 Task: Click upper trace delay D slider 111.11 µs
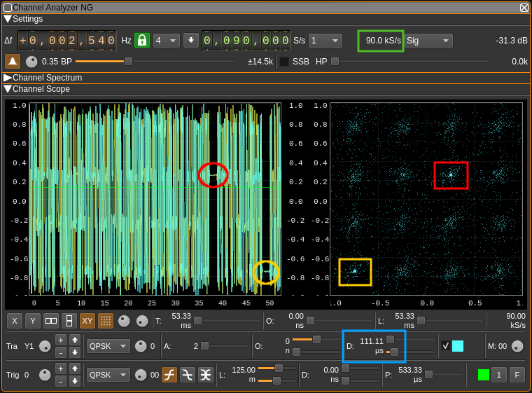pos(390,339)
